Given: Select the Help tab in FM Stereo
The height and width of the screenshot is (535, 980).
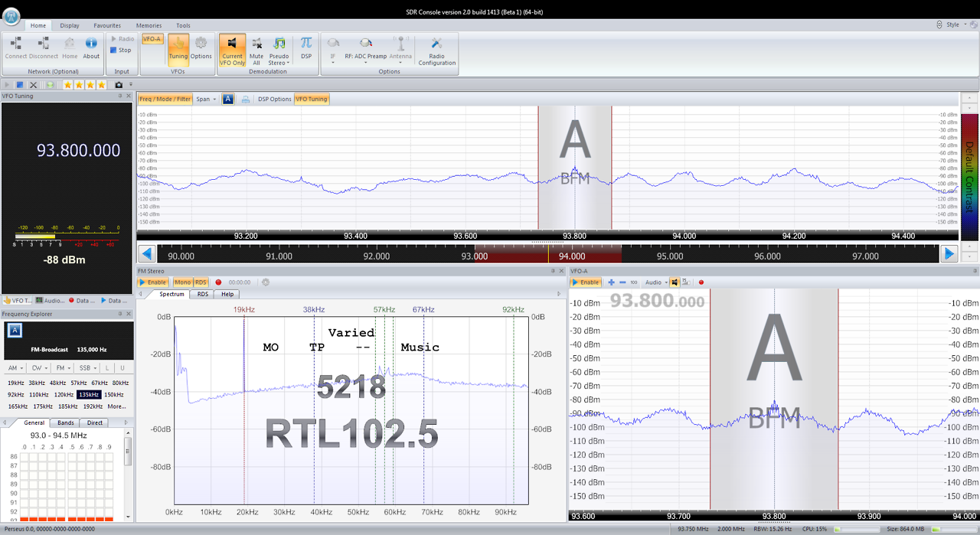Looking at the screenshot, I should pos(227,294).
